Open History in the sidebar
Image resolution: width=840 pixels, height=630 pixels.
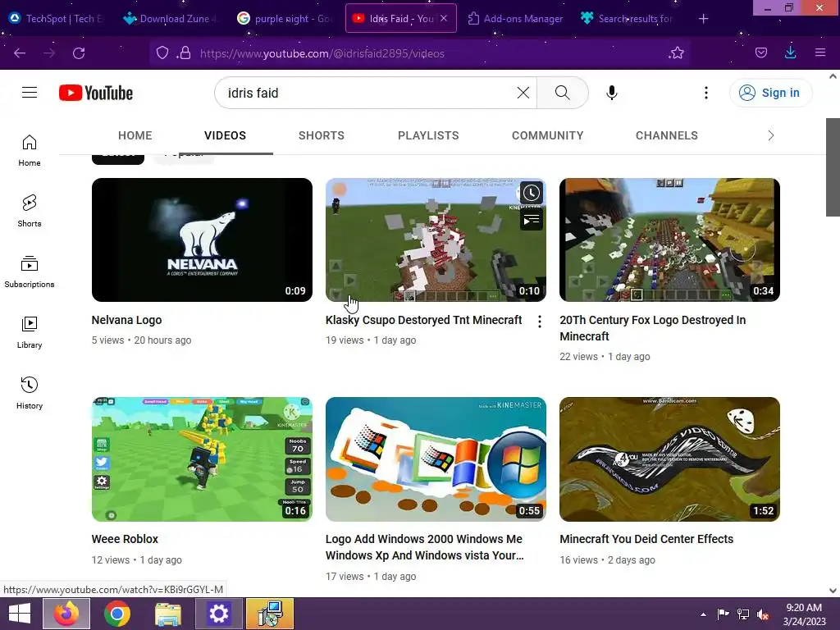[30, 393]
